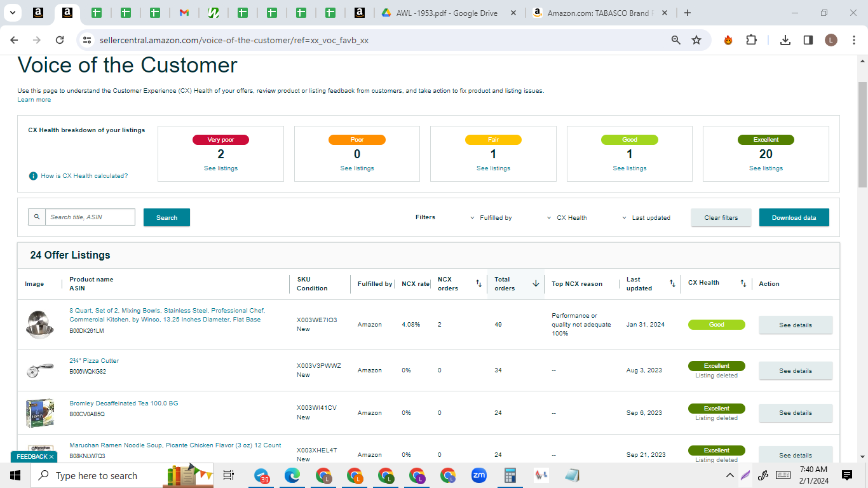Viewport: 868px width, 488px height.
Task: Click the Bromley tea product thumbnail
Action: [x=39, y=413]
